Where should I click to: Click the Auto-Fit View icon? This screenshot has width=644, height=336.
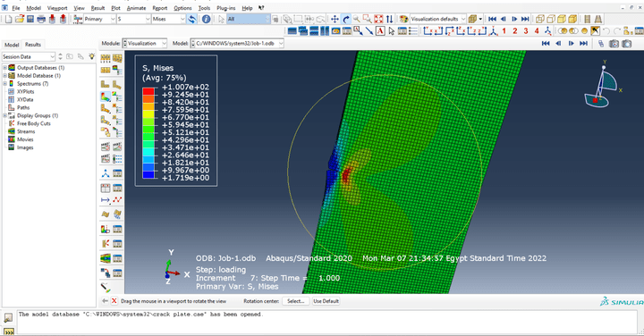pos(378,19)
